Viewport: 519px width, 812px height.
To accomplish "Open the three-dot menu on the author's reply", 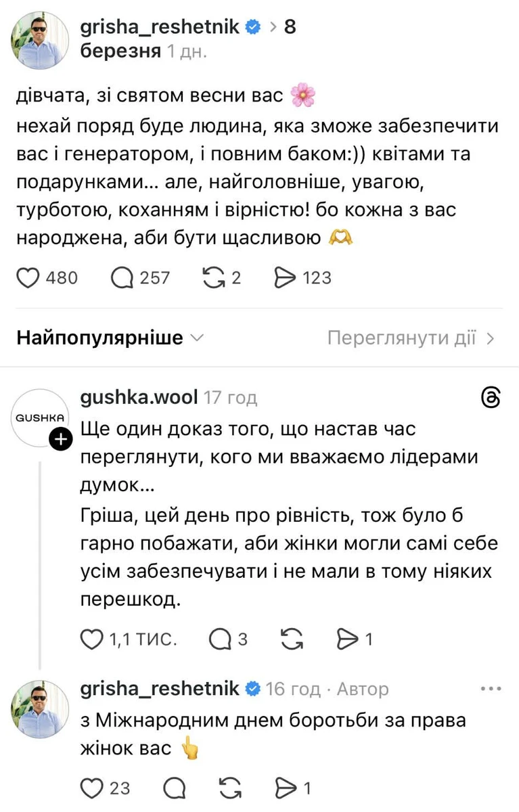I will [x=490, y=687].
